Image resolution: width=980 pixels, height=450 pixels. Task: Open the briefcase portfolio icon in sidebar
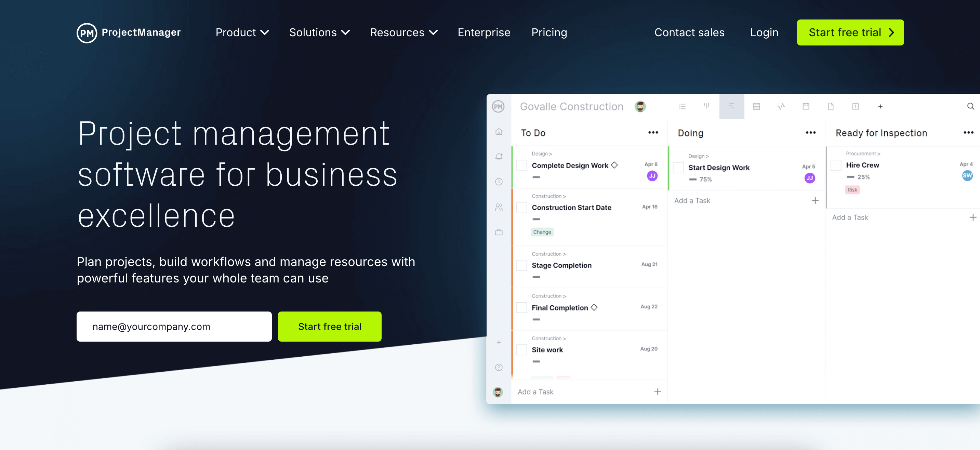point(499,232)
